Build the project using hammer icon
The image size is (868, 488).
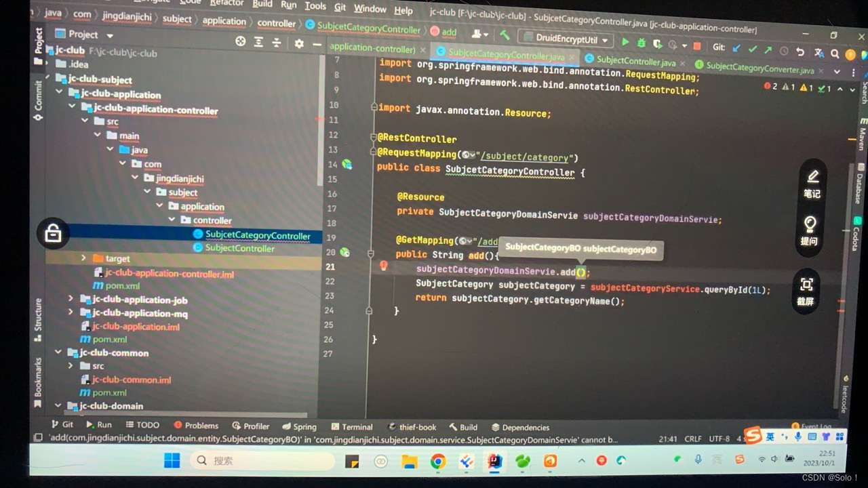505,35
